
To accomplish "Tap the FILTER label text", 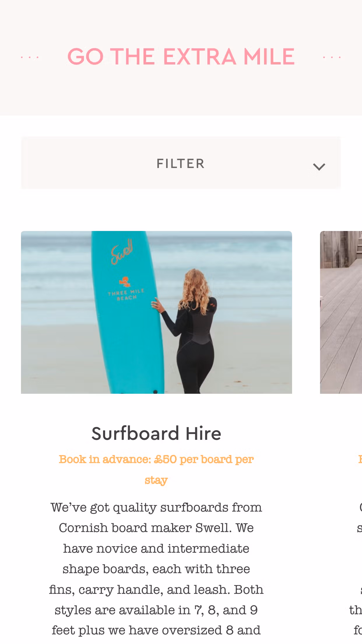I will click(181, 164).
